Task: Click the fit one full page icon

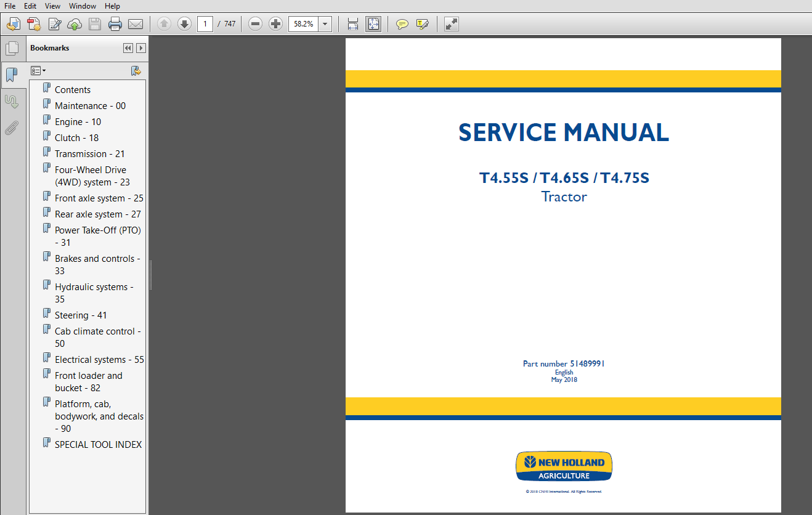Action: click(x=373, y=24)
